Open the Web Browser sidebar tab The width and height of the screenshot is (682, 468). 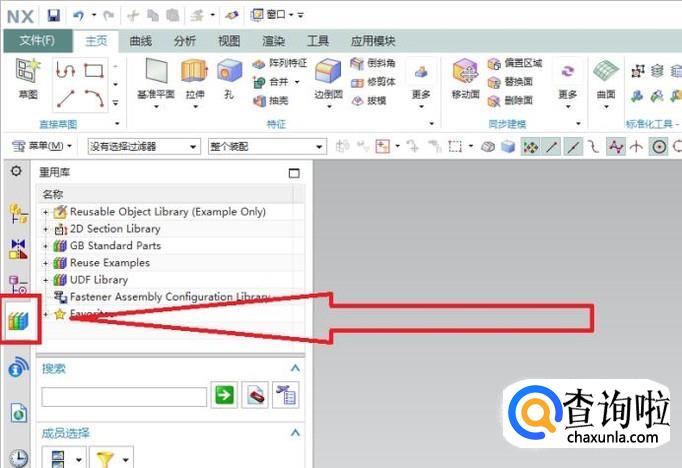point(19,412)
